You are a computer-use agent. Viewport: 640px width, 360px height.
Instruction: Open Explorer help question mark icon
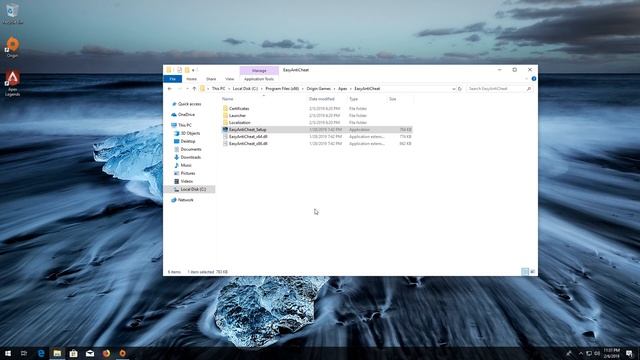pyautogui.click(x=534, y=79)
